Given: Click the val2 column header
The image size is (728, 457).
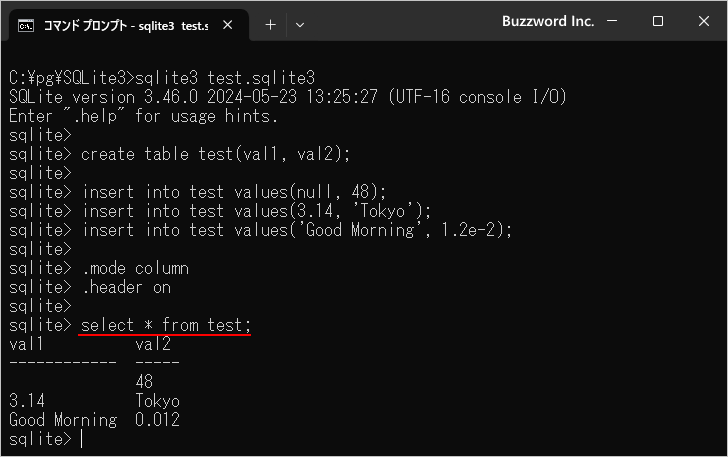Looking at the screenshot, I should [x=153, y=344].
